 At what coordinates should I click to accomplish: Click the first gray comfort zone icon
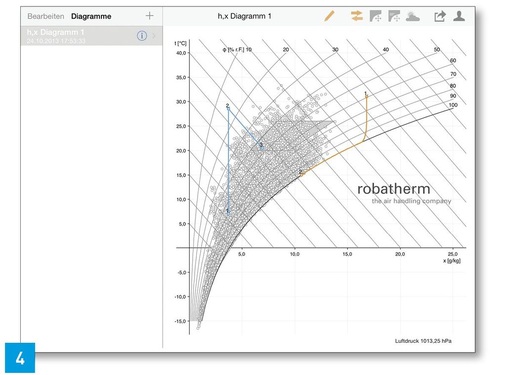[x=376, y=16]
